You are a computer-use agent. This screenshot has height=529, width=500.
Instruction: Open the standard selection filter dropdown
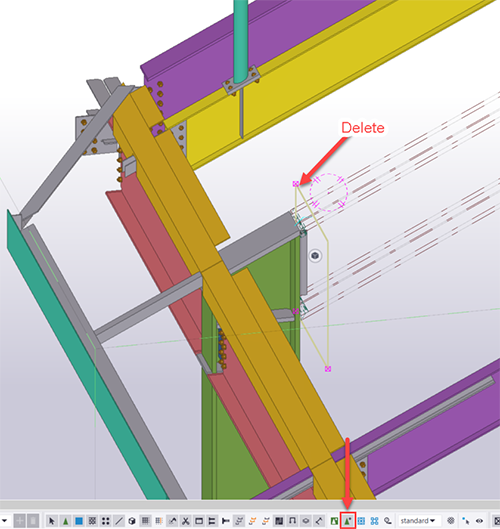418,521
